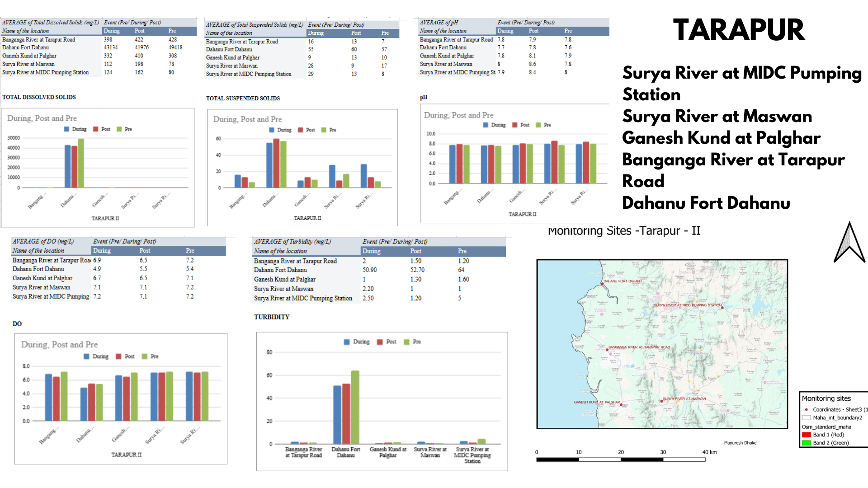
Task: Click the green Pre swatch in the turbidity chart legend
Action: pos(406,342)
